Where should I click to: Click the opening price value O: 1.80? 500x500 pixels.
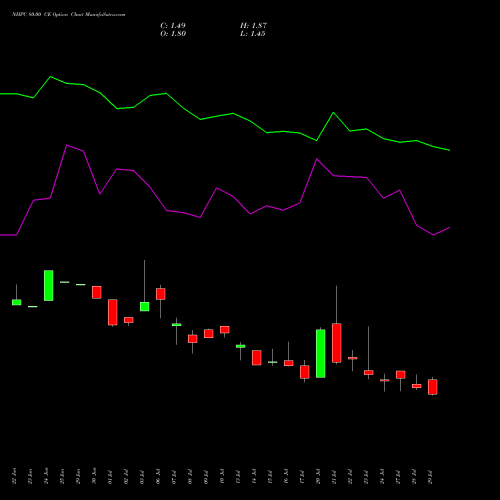173,34
